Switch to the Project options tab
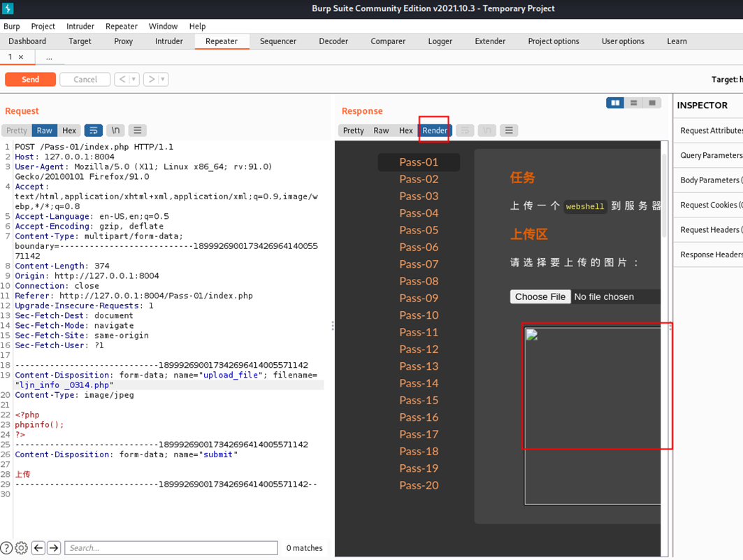Screen dimensions: 743x560 coord(554,41)
